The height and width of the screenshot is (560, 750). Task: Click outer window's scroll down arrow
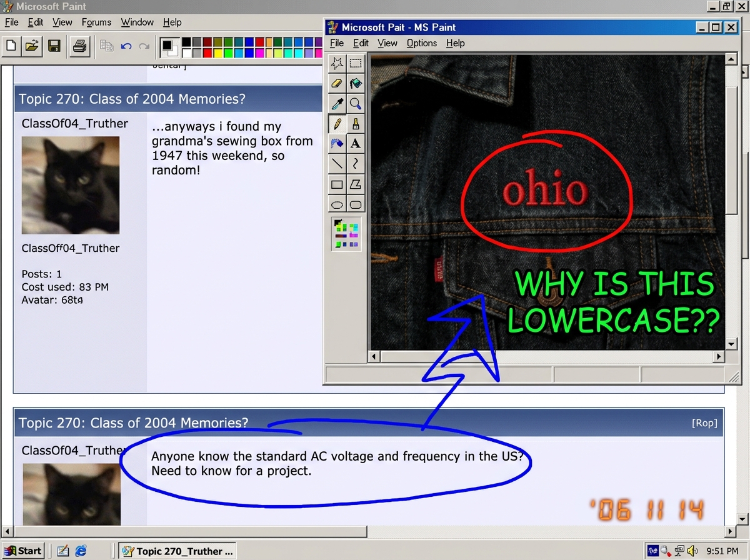(x=743, y=519)
